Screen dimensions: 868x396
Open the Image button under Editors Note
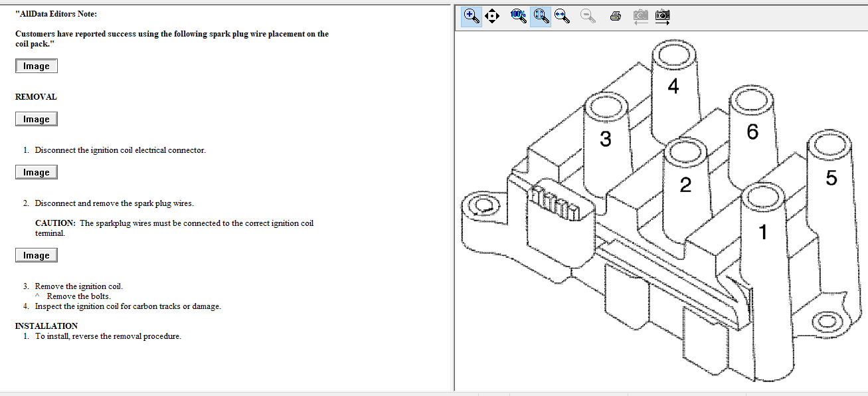point(37,66)
